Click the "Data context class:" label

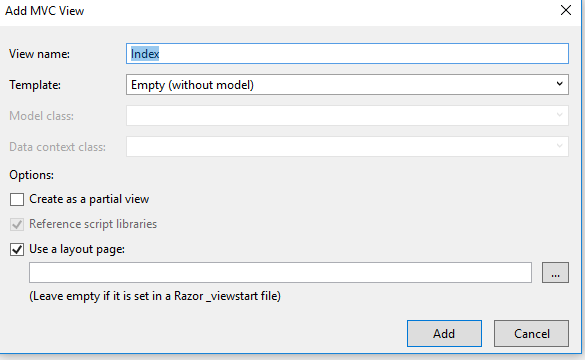tap(57, 147)
